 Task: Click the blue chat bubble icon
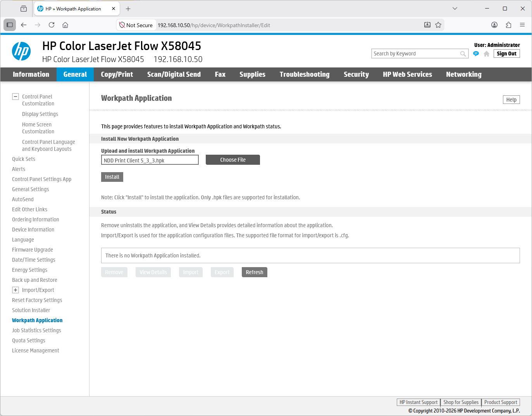(x=476, y=54)
